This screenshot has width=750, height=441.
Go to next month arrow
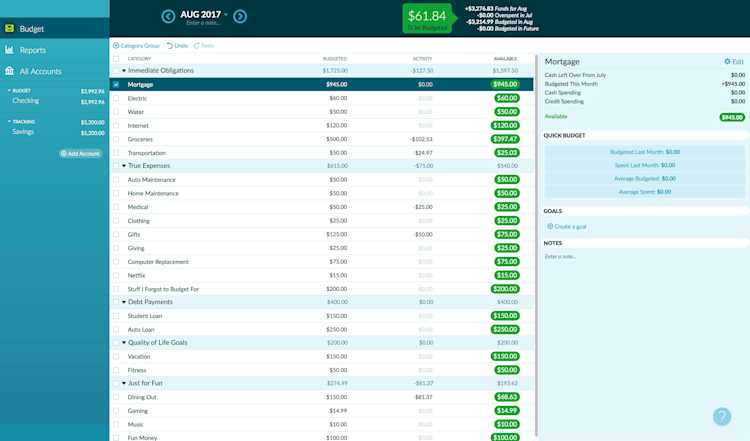tap(240, 17)
